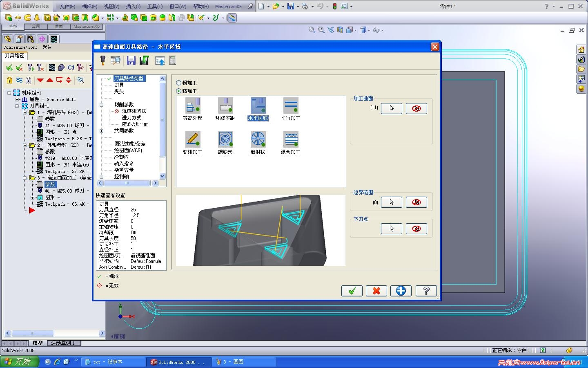
Task: Click the Windows 开始 start button
Action: click(19, 362)
